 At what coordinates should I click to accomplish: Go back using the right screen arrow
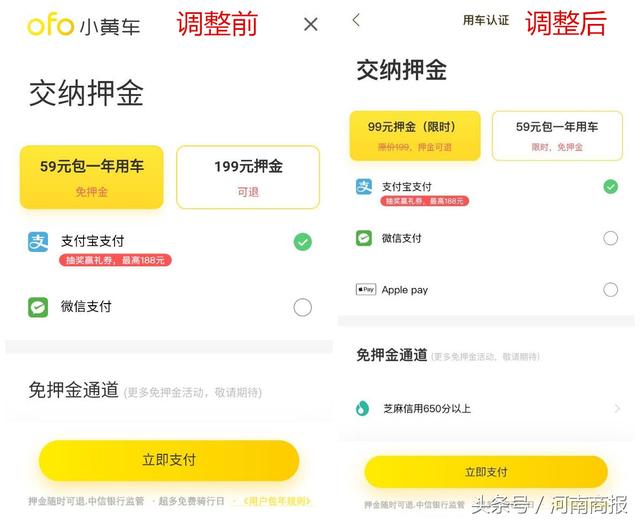pyautogui.click(x=356, y=20)
